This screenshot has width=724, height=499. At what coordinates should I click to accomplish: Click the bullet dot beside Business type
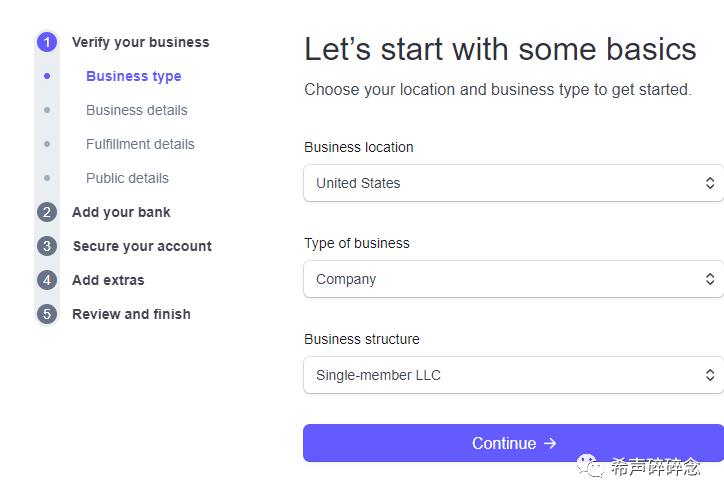(47, 76)
